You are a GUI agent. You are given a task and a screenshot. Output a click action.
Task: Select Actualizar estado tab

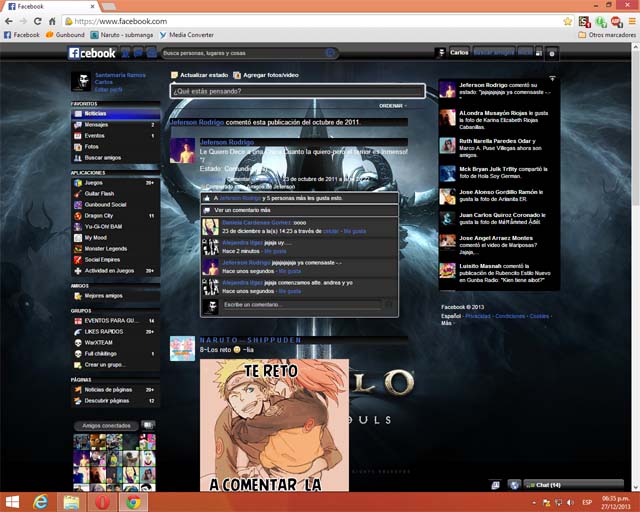tap(200, 75)
